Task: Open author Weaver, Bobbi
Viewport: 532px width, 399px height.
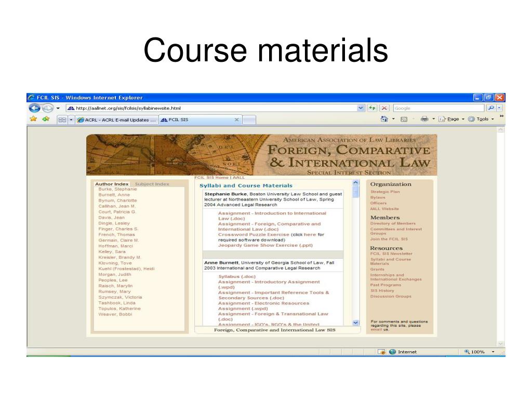Action: (x=115, y=314)
